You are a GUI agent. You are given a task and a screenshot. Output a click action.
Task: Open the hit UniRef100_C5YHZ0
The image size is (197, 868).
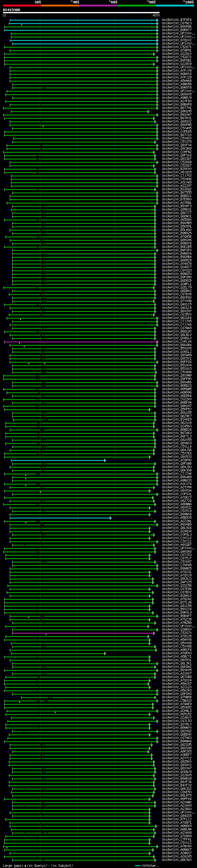click(x=176, y=139)
